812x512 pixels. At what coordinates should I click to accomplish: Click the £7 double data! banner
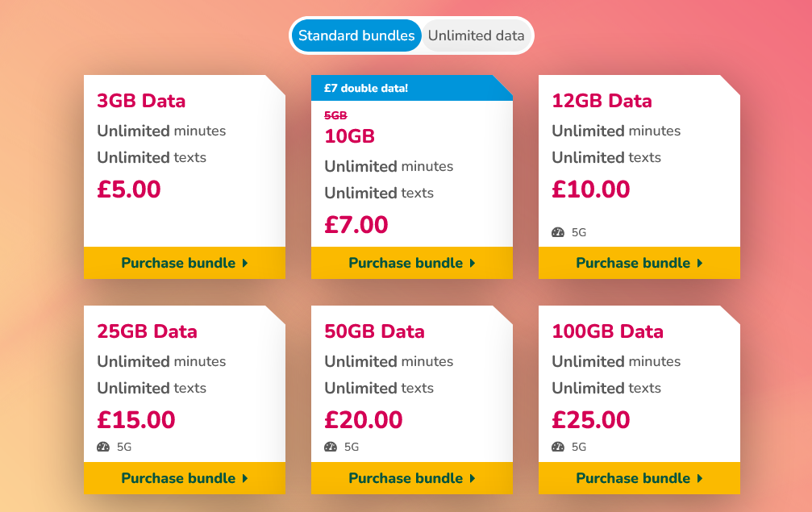click(x=412, y=88)
